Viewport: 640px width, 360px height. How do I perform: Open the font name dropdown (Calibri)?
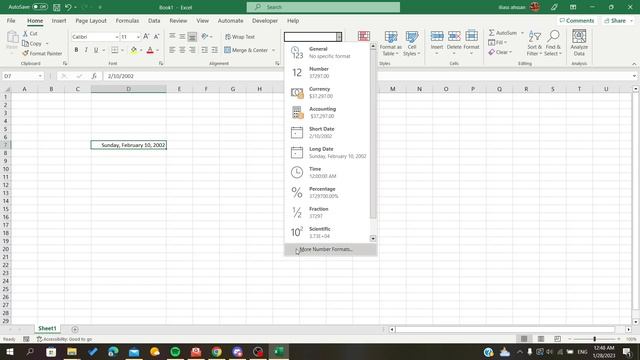(117, 37)
